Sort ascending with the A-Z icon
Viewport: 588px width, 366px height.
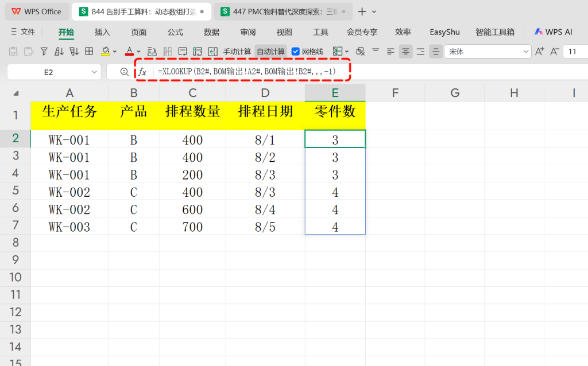59,51
